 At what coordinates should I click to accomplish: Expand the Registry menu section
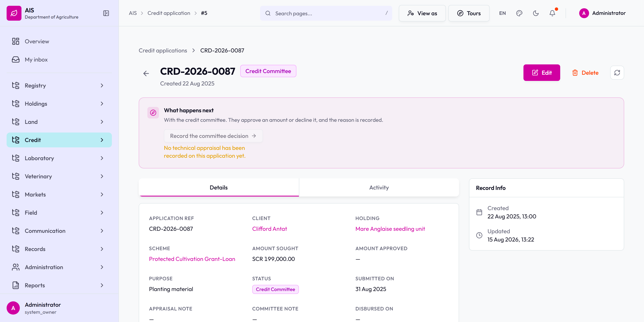59,85
